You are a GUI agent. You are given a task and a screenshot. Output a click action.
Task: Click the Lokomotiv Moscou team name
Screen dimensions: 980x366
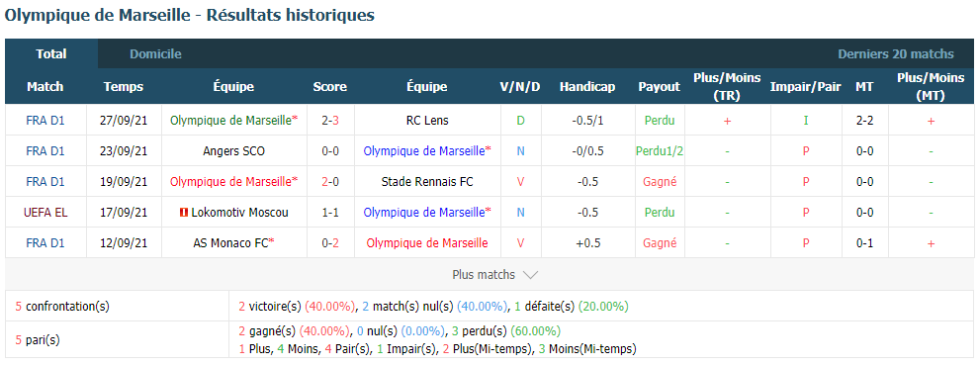click(239, 213)
